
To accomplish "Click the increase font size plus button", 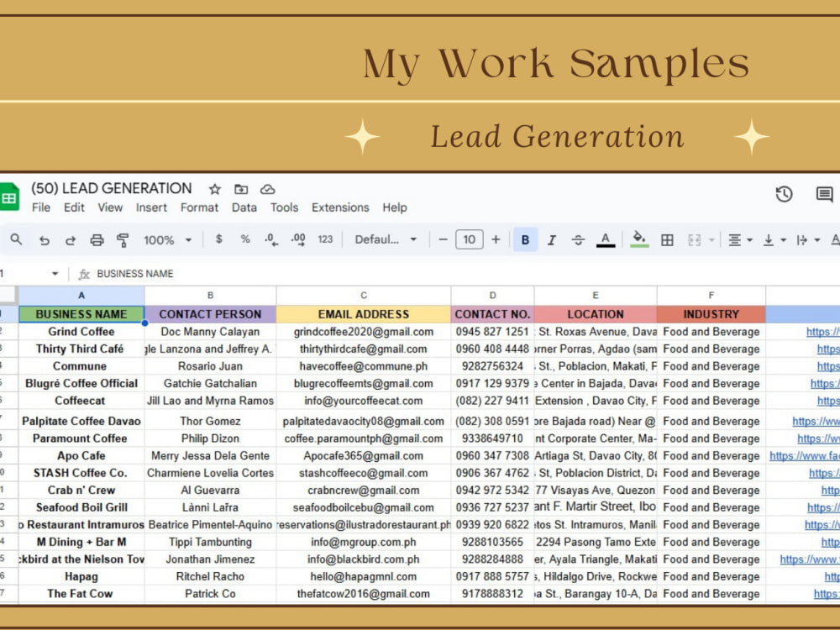I will click(x=496, y=239).
